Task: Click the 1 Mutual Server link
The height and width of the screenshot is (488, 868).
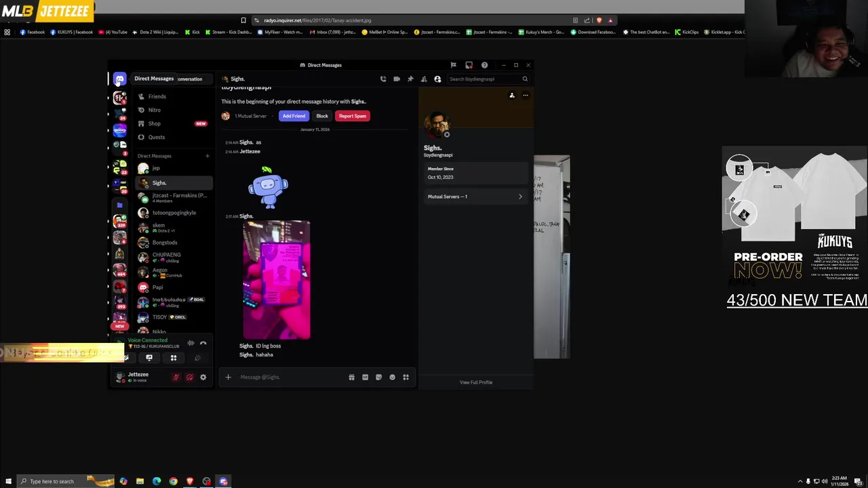Action: pos(250,116)
